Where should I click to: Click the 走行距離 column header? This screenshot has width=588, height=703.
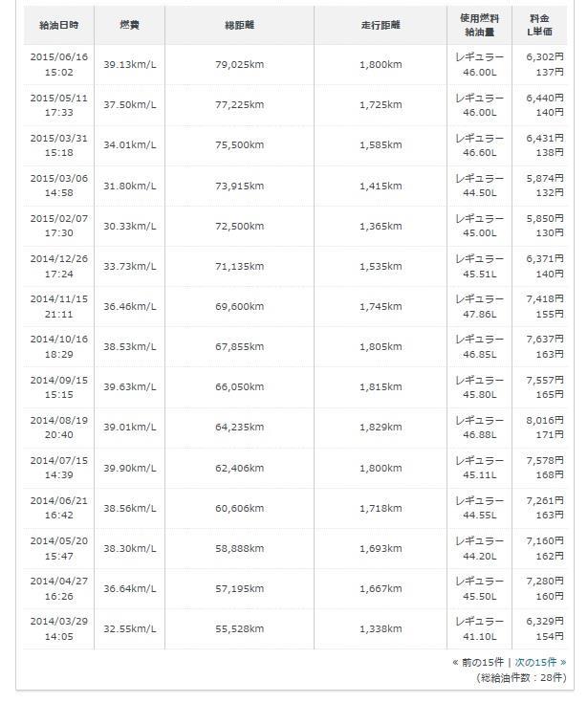click(x=381, y=25)
